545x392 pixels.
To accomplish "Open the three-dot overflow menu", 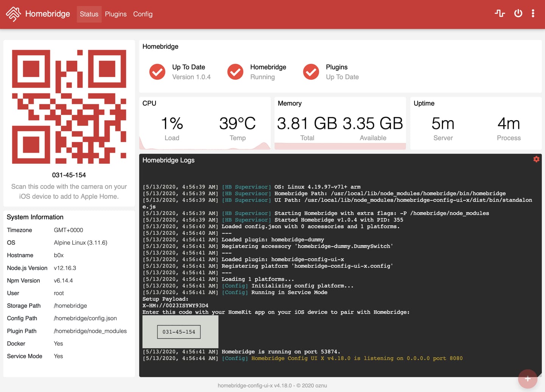I will click(533, 13).
